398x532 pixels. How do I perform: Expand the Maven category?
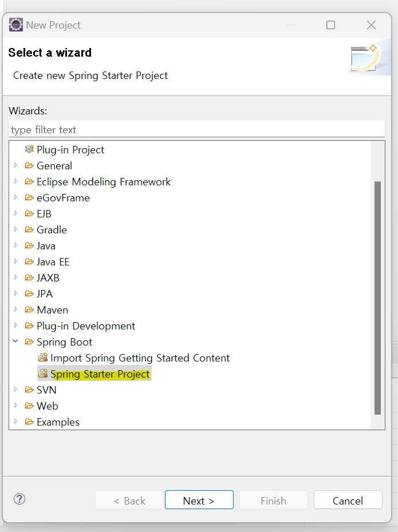15,309
